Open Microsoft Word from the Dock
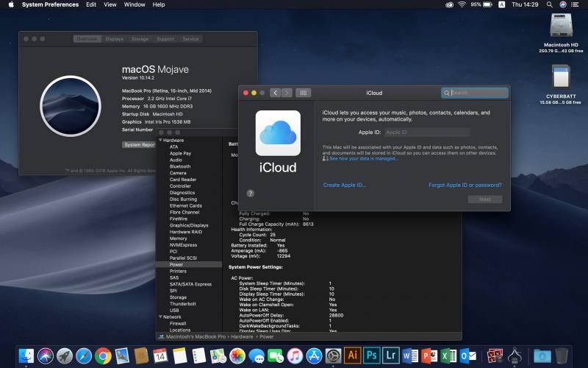Screen dimensions: 588x368 coord(410,356)
